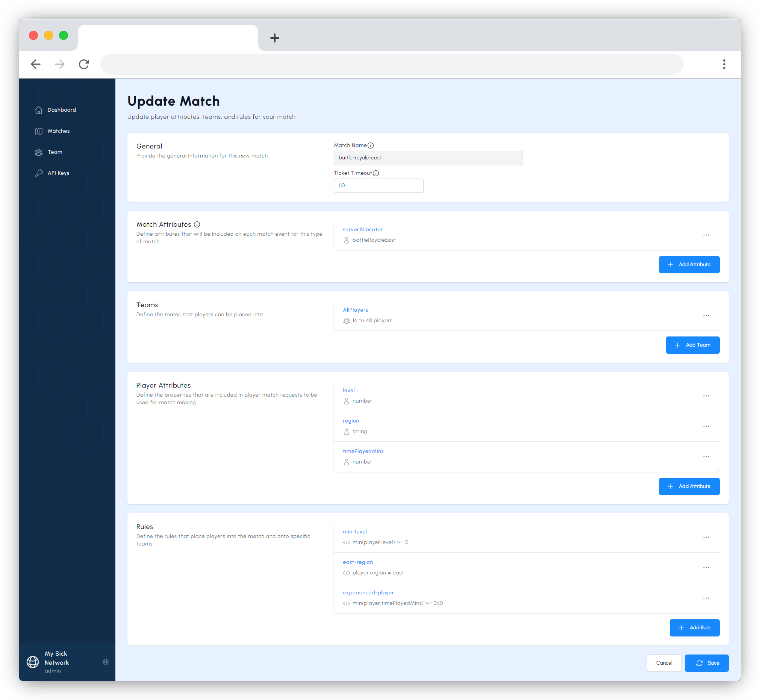Click ellipsis menu for AllPlayers team
Screen dimensions: 760x700
coord(706,316)
